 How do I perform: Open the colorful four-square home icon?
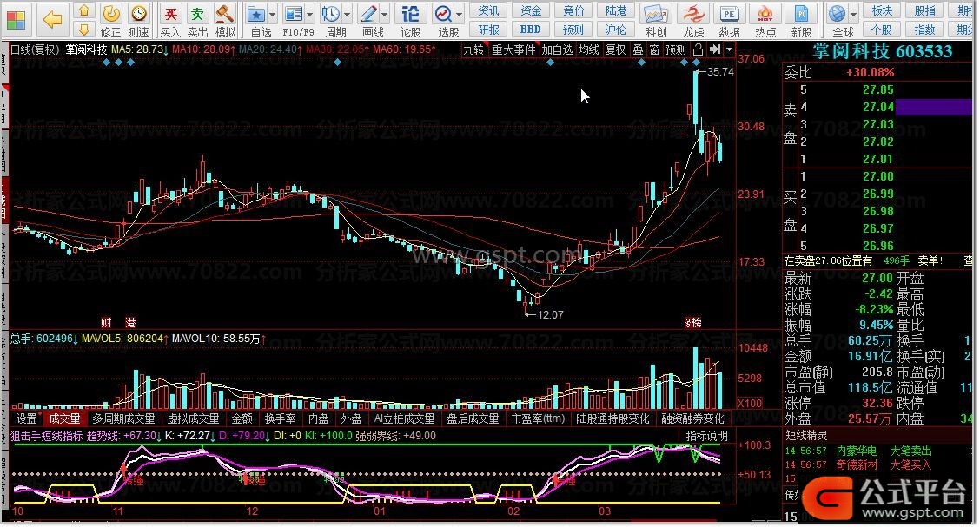click(16, 20)
